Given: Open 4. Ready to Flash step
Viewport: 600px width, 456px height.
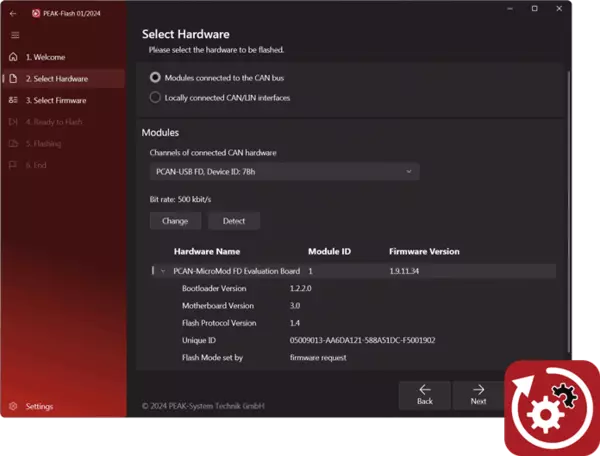Looking at the screenshot, I should click(x=63, y=122).
